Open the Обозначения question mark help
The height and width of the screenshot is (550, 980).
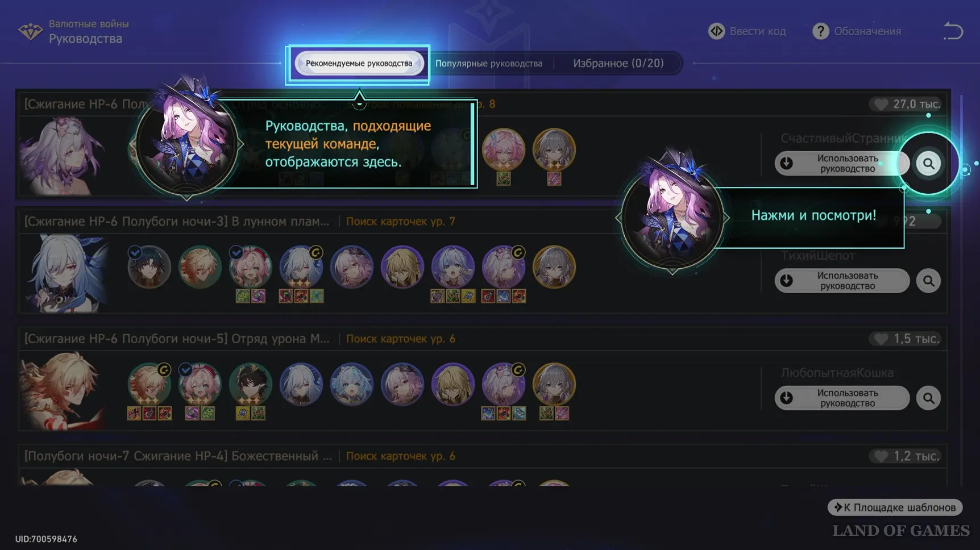tap(820, 31)
